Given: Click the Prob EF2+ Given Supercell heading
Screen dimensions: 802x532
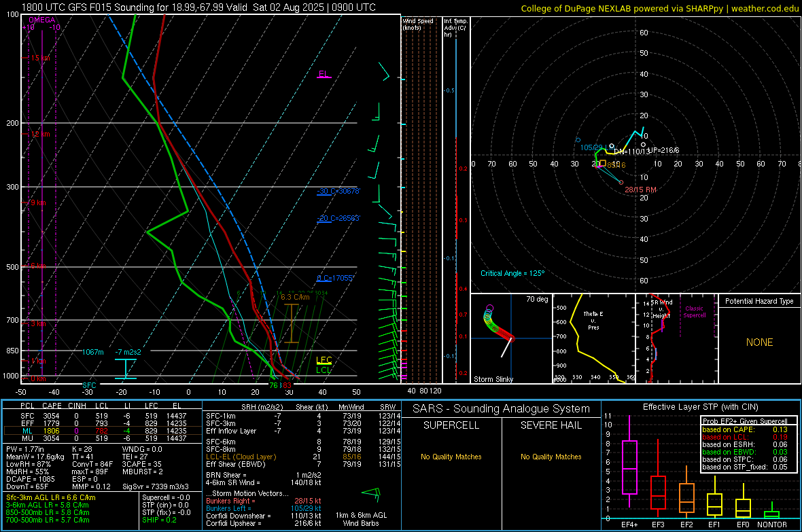Looking at the screenshot, I should [745, 421].
